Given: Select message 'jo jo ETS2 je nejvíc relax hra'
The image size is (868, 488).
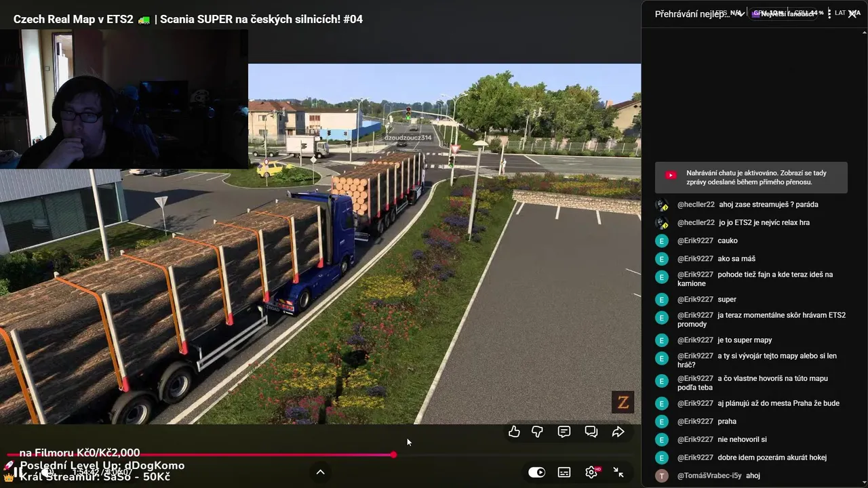Looking at the screenshot, I should tap(764, 223).
